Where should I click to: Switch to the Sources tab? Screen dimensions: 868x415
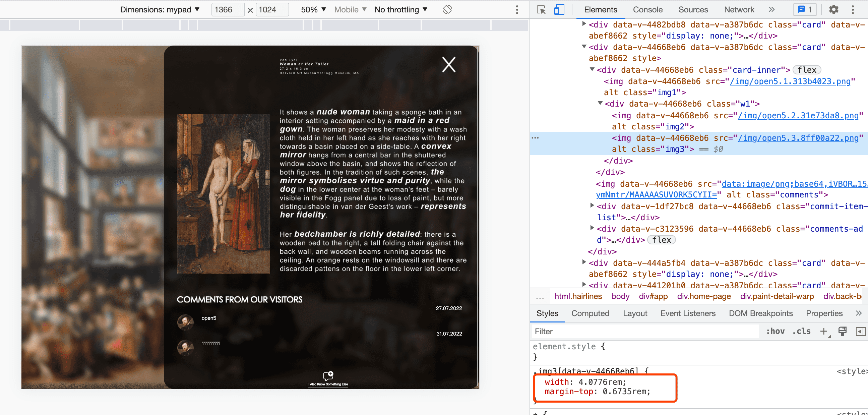pyautogui.click(x=693, y=9)
